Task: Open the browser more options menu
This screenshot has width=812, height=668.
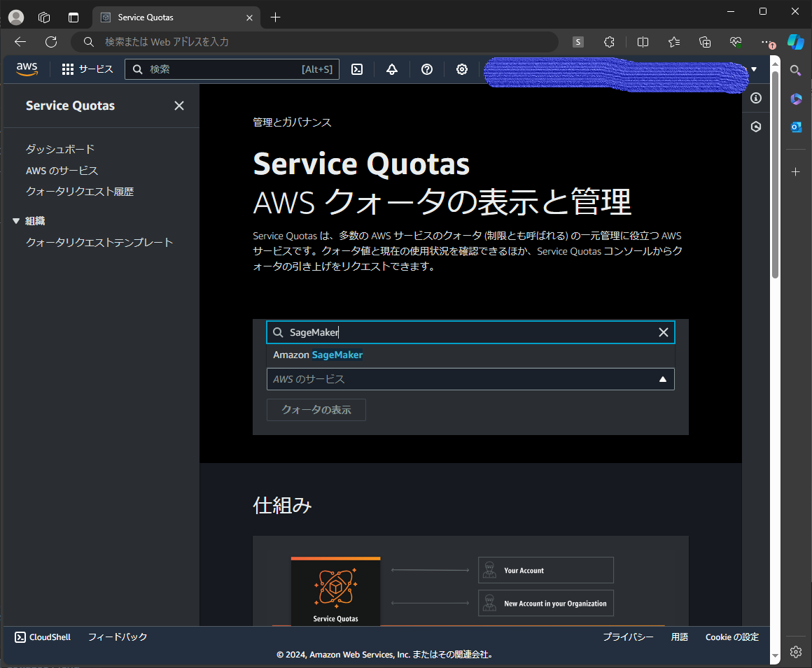Action: [767, 42]
